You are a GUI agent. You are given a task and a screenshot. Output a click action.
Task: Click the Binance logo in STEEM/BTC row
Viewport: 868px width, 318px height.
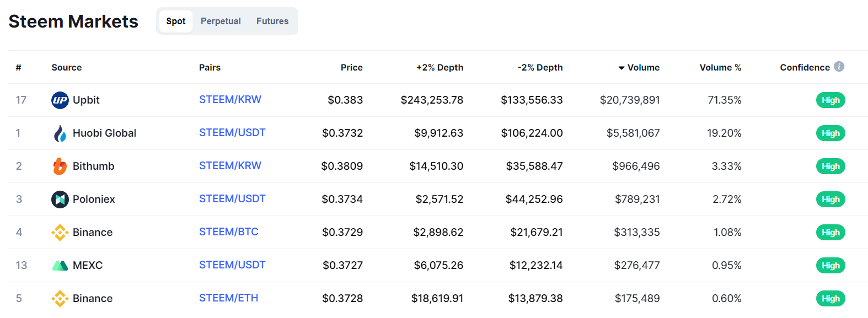(x=60, y=233)
